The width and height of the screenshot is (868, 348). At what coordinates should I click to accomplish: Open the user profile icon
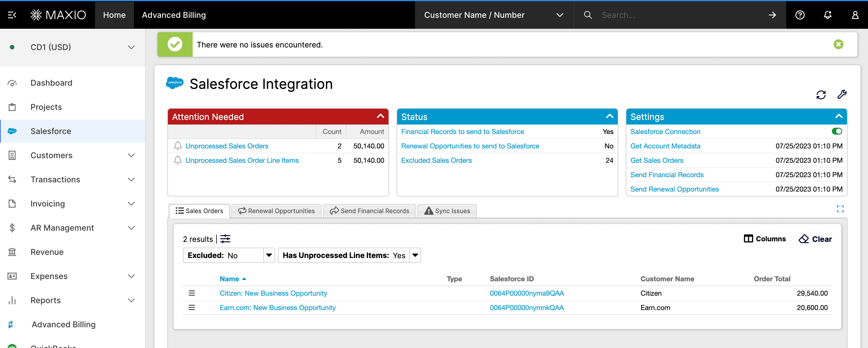pos(855,15)
